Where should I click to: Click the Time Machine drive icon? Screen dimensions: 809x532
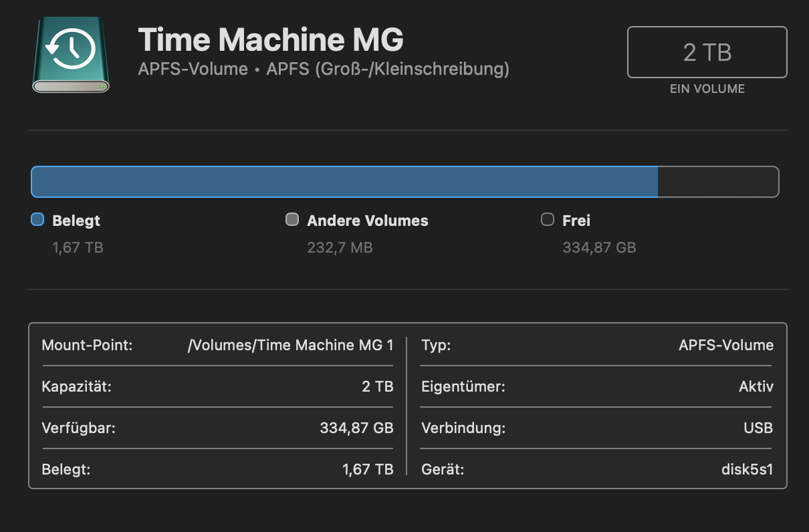[71, 55]
